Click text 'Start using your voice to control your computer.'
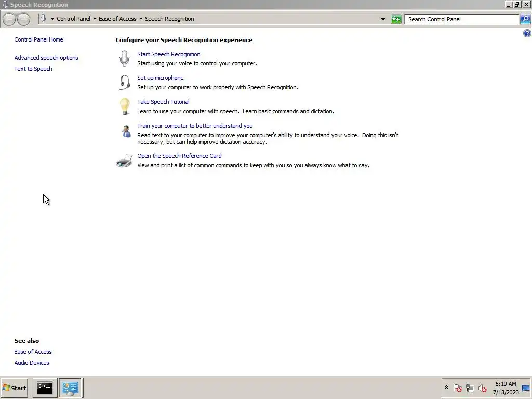Viewport: 532px width, 399px height. point(197,63)
